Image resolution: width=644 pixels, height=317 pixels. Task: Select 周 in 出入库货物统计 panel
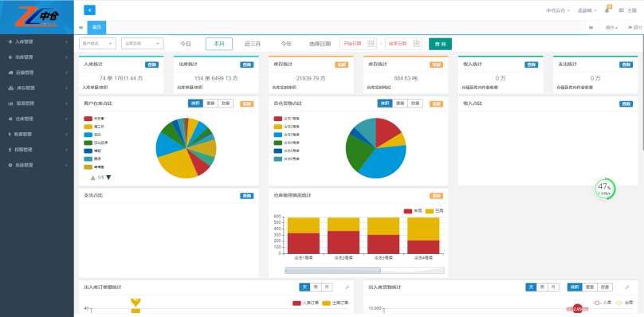click(542, 287)
